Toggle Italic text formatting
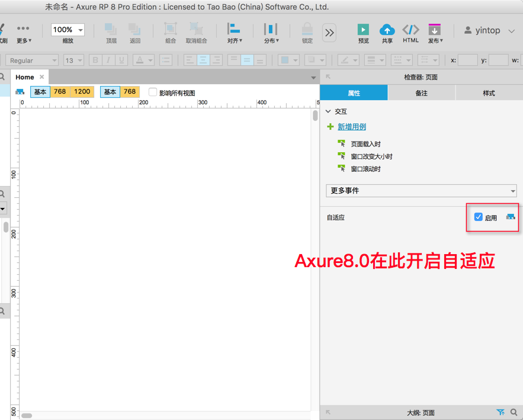The image size is (523, 420). (108, 60)
